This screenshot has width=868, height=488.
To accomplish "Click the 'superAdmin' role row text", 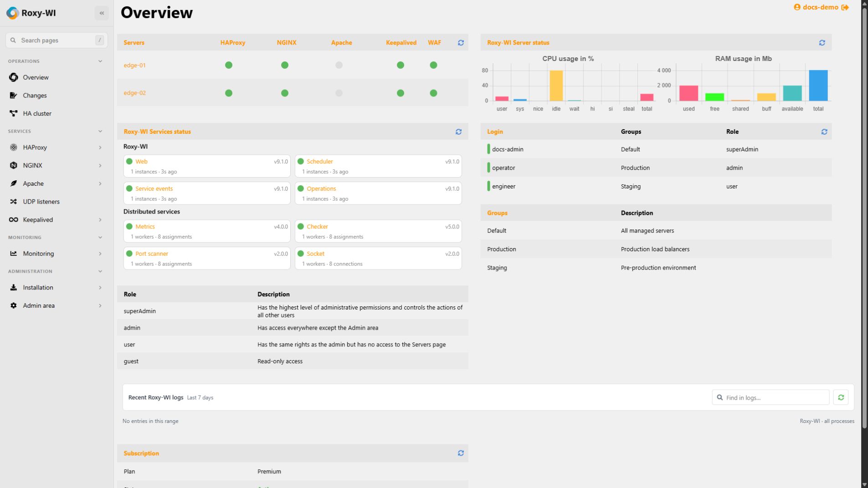I will pyautogui.click(x=139, y=311).
